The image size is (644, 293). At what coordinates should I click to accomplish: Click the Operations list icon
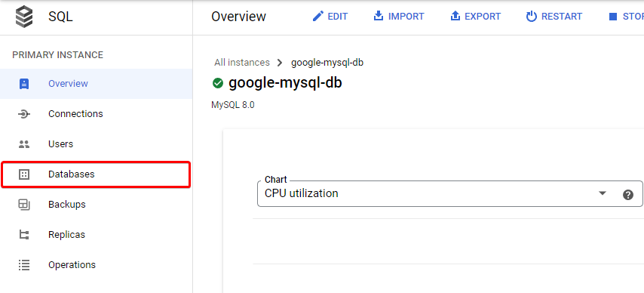tap(24, 265)
